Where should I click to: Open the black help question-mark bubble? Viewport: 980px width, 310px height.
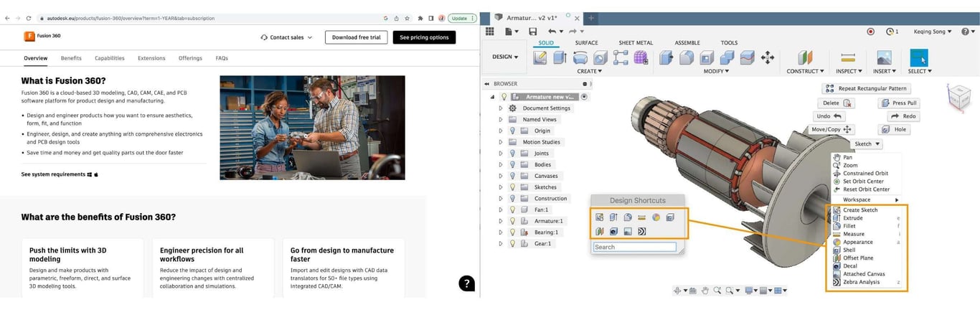pyautogui.click(x=466, y=283)
